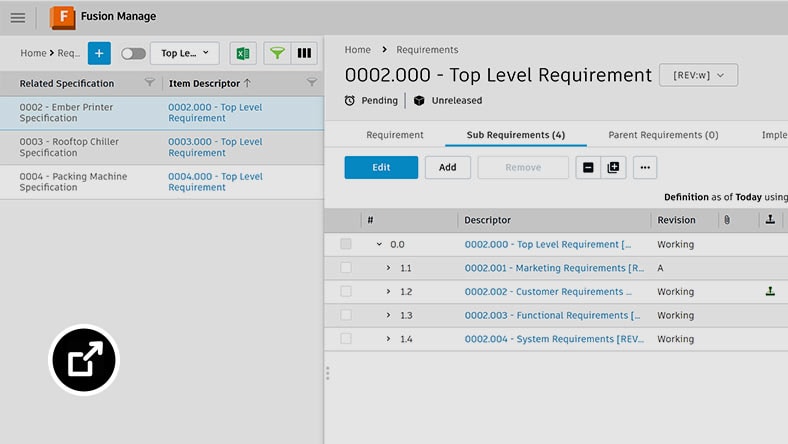
Task: Switch to the Requirement tab
Action: pos(395,135)
